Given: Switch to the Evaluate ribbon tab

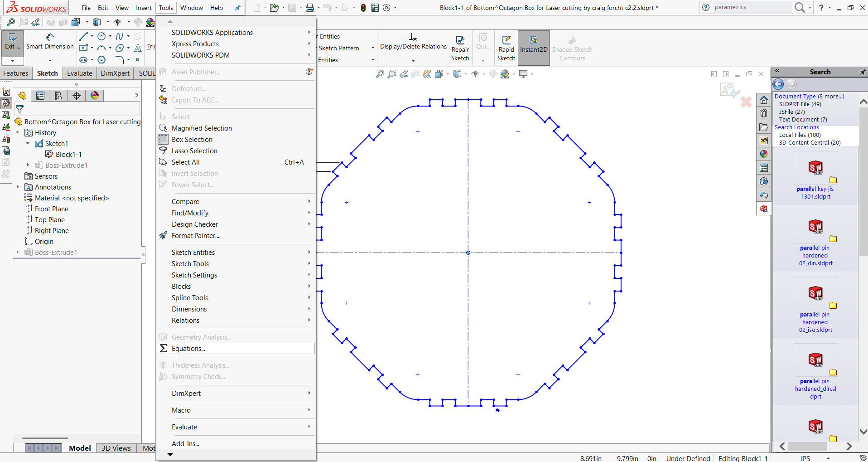Looking at the screenshot, I should (80, 73).
